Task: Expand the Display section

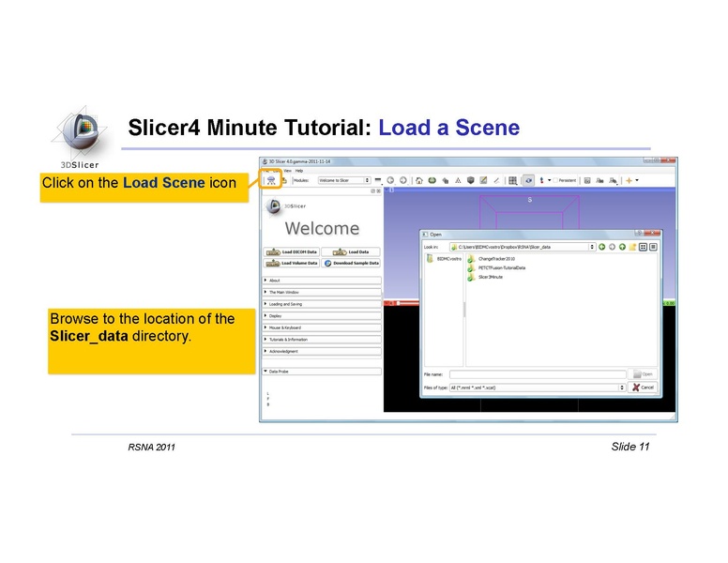Action: (x=322, y=316)
